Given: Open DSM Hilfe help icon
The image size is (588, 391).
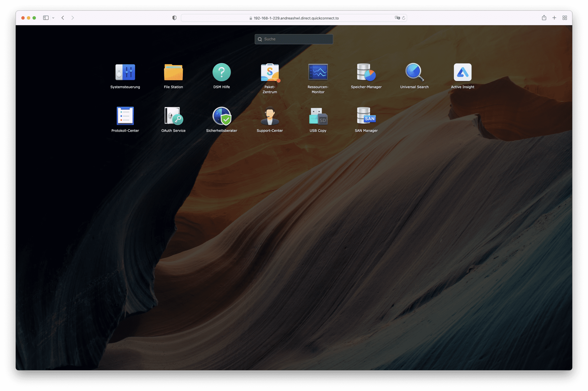Looking at the screenshot, I should (221, 73).
